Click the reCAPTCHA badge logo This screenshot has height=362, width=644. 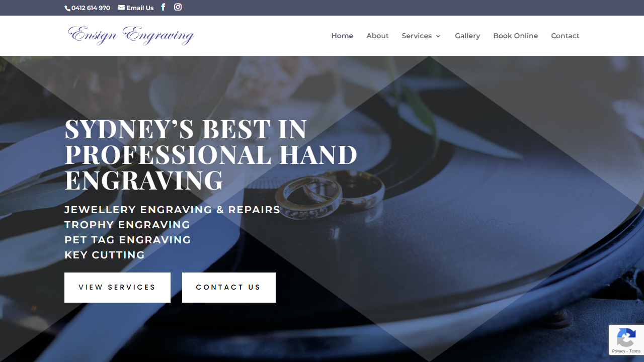626,337
